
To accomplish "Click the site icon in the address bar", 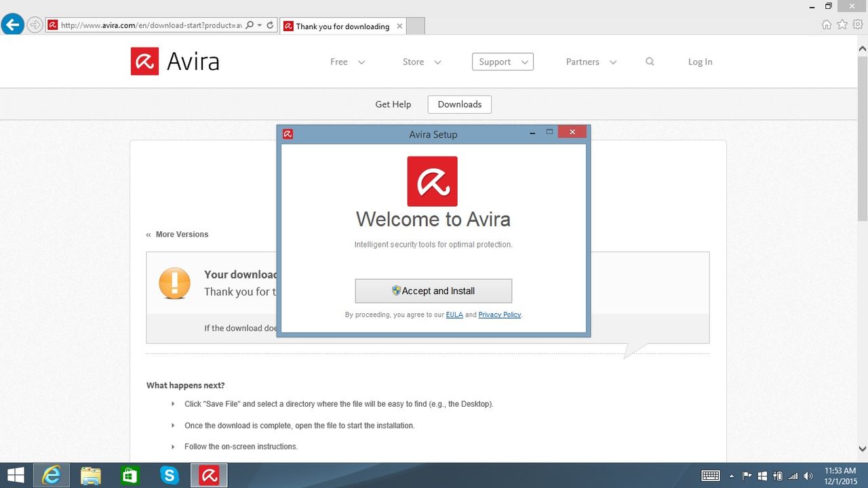I will [x=53, y=26].
